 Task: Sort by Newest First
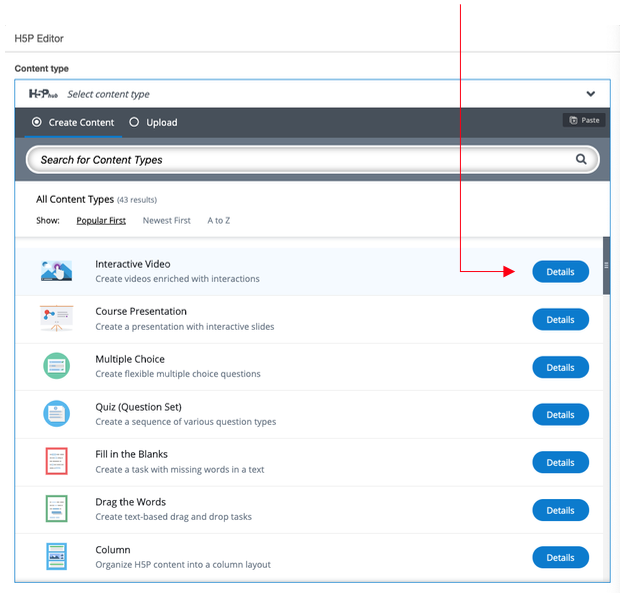pos(166,220)
